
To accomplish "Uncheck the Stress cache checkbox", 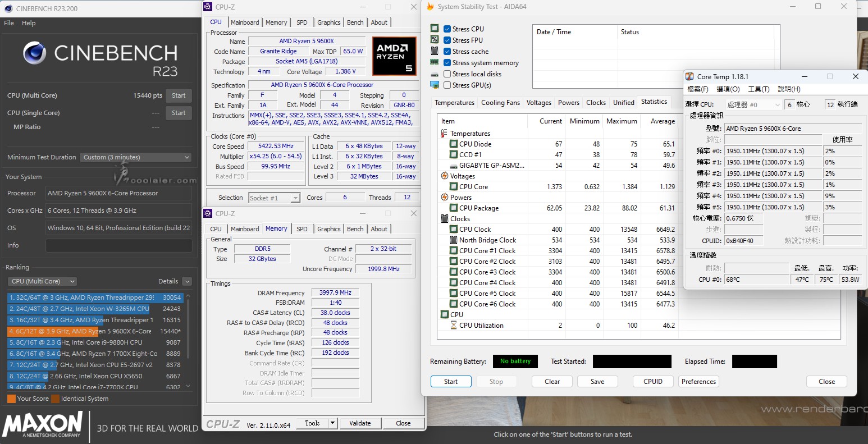I will coord(447,52).
